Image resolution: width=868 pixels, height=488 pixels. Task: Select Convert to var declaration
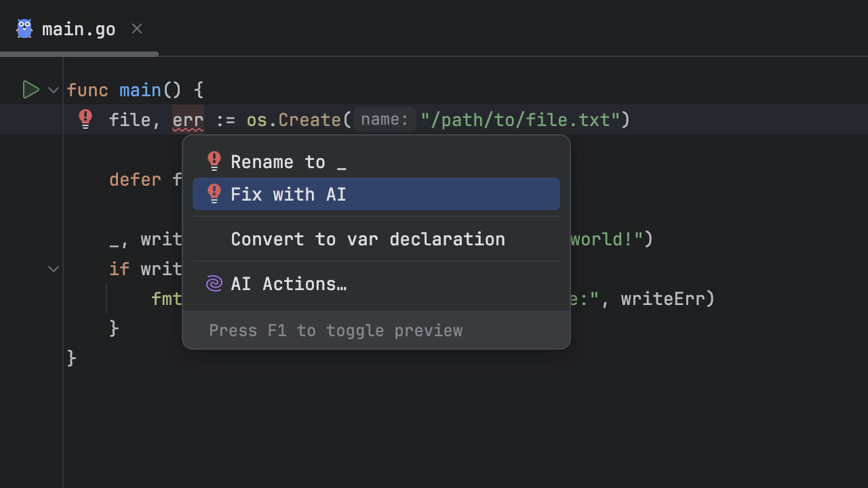click(x=368, y=239)
